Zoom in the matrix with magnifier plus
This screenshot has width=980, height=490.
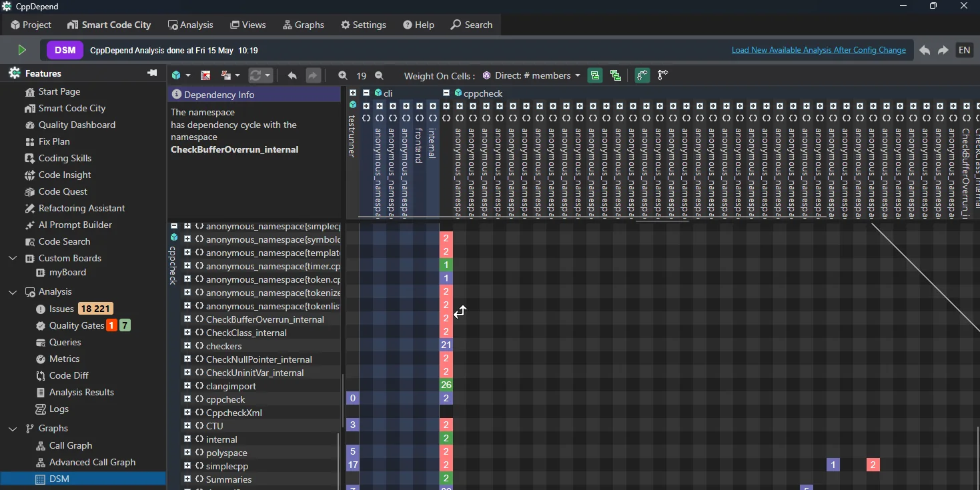point(343,75)
